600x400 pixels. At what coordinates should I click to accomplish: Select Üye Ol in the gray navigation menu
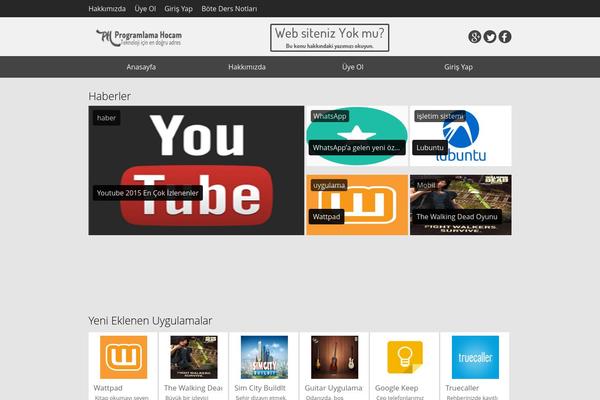[352, 67]
